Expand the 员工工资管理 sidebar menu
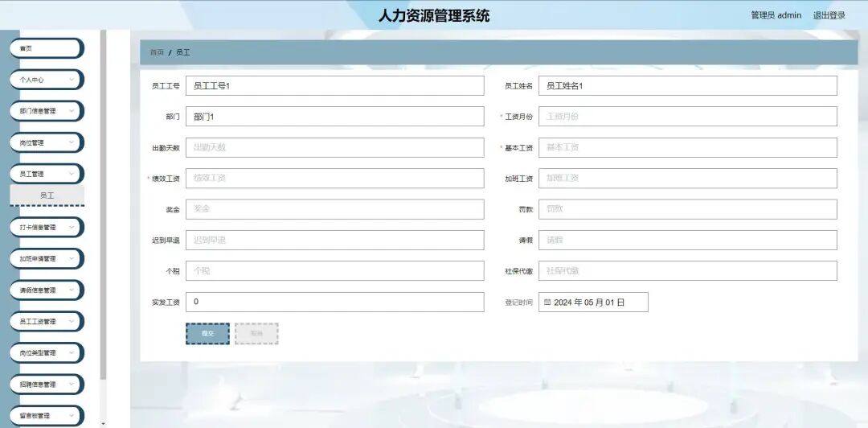868x428 pixels. tap(47, 322)
